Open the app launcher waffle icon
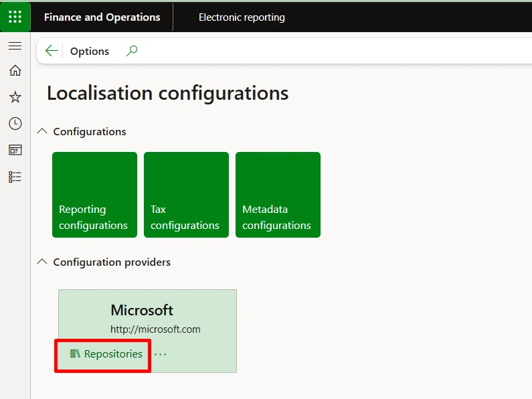The width and height of the screenshot is (532, 399). [15, 17]
